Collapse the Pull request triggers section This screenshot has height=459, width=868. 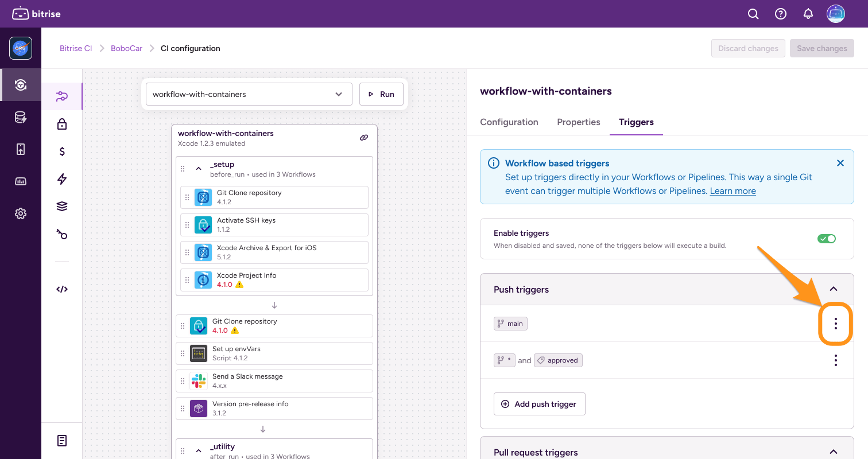click(834, 452)
